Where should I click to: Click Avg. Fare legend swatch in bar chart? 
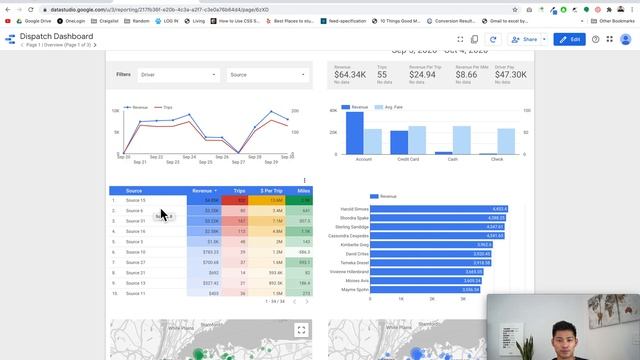[379, 107]
